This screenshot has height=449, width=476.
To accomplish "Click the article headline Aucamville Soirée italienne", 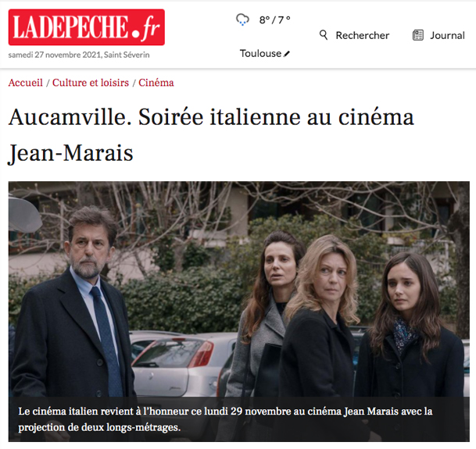I will [x=211, y=134].
